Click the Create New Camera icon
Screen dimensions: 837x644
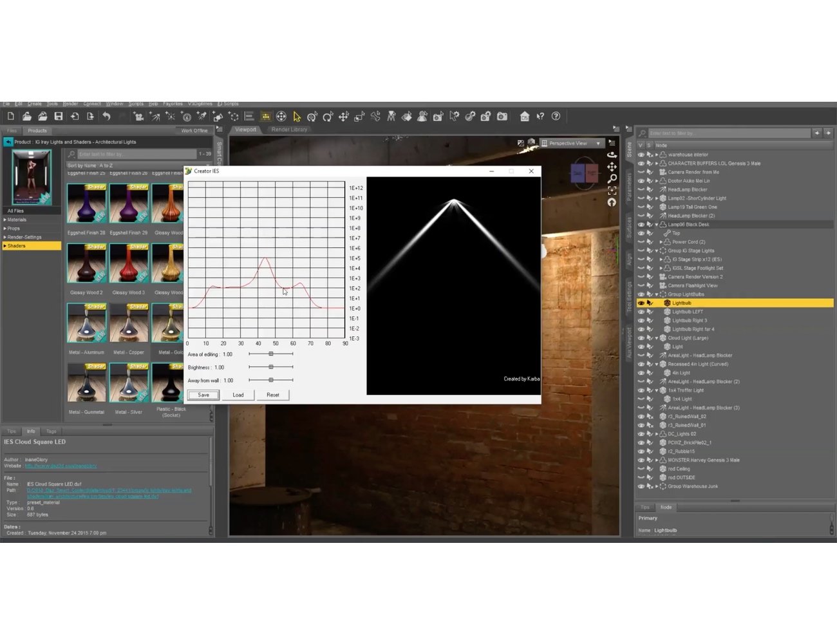click(x=138, y=117)
